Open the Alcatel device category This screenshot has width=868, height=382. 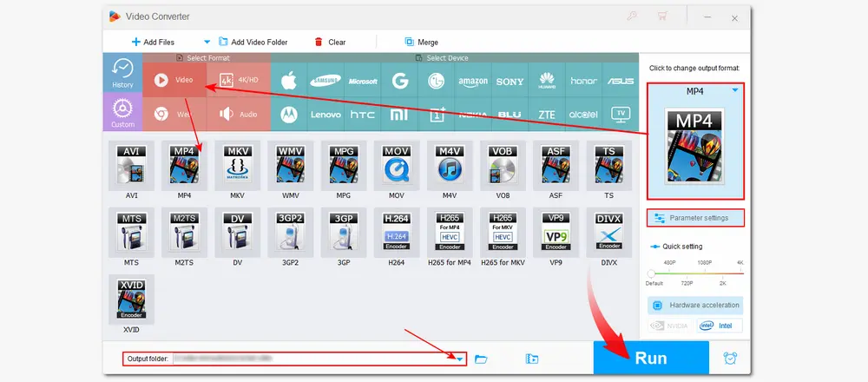pos(583,115)
